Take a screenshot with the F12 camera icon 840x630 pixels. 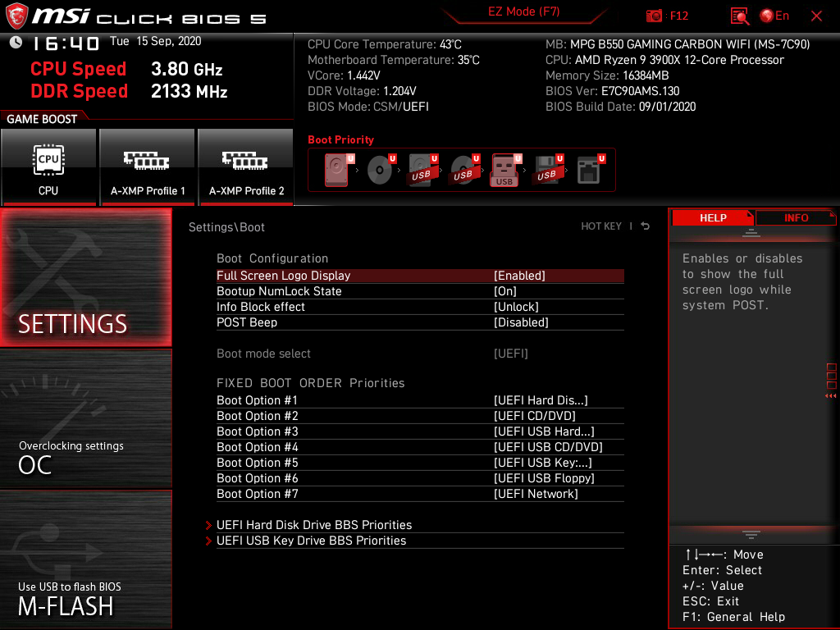click(x=654, y=16)
